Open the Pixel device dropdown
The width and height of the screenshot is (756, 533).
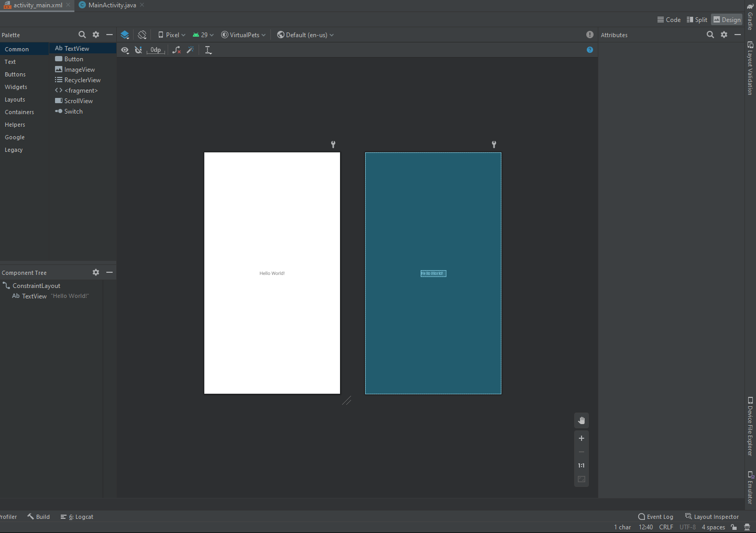(172, 35)
